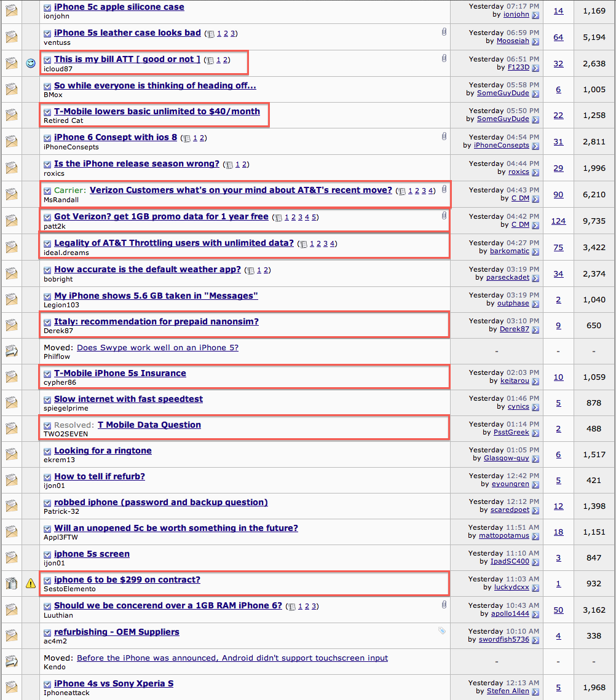This screenshot has height=700, width=616.
Task: Click checkmark icon before iphone 5s screen title
Action: coord(47,554)
